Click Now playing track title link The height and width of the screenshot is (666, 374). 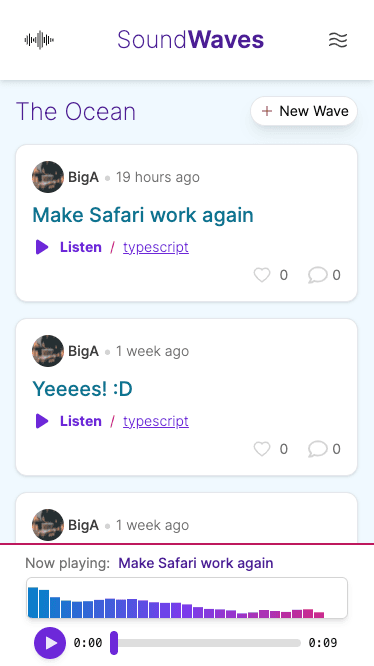196,563
